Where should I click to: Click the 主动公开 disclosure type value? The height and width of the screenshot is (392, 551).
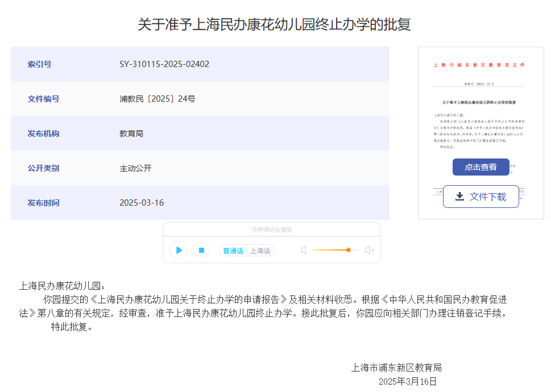click(135, 168)
